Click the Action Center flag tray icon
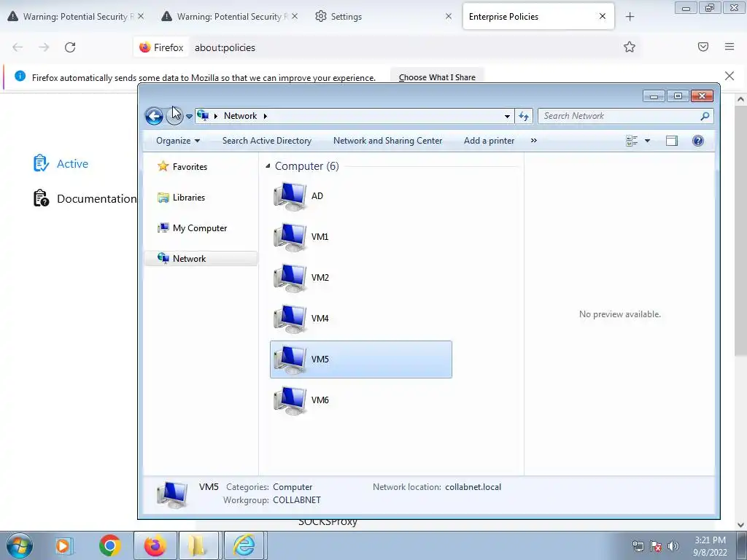 [x=656, y=546]
